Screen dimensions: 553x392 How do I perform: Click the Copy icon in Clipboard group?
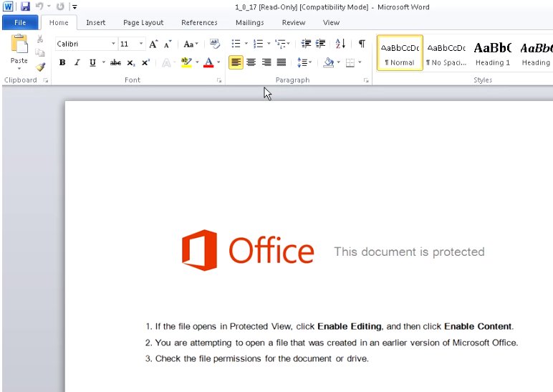[40, 53]
